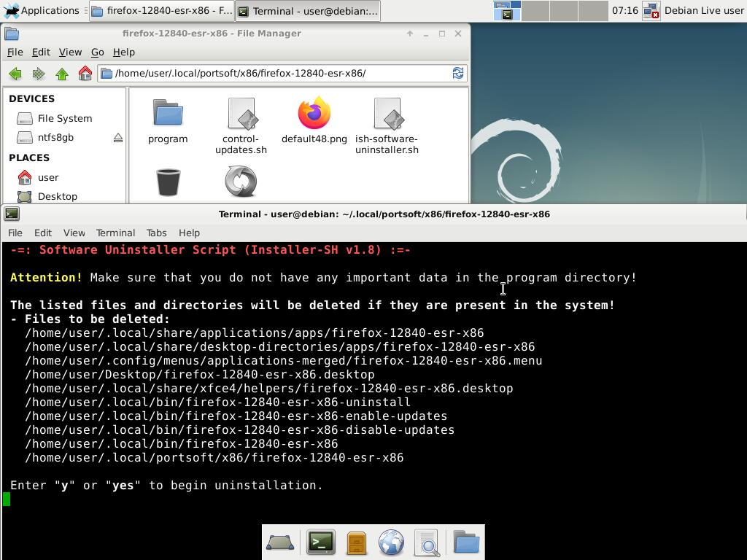
Task: Click the line ending in x86-enable-updates
Action: click(x=236, y=416)
